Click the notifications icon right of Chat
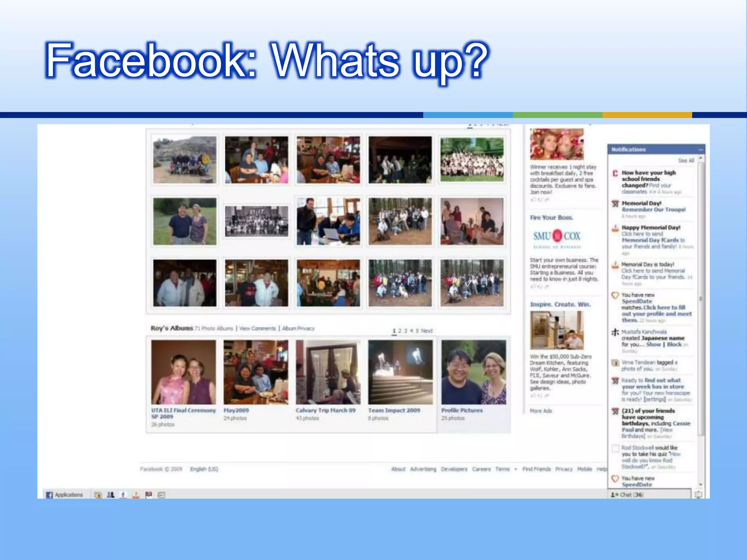This screenshot has width=747, height=560. click(x=698, y=495)
